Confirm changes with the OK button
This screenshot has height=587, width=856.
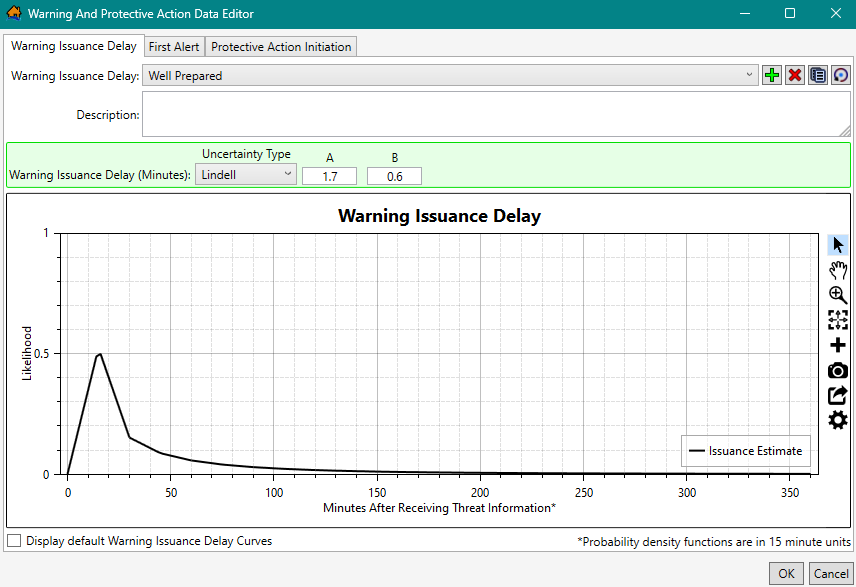click(786, 573)
